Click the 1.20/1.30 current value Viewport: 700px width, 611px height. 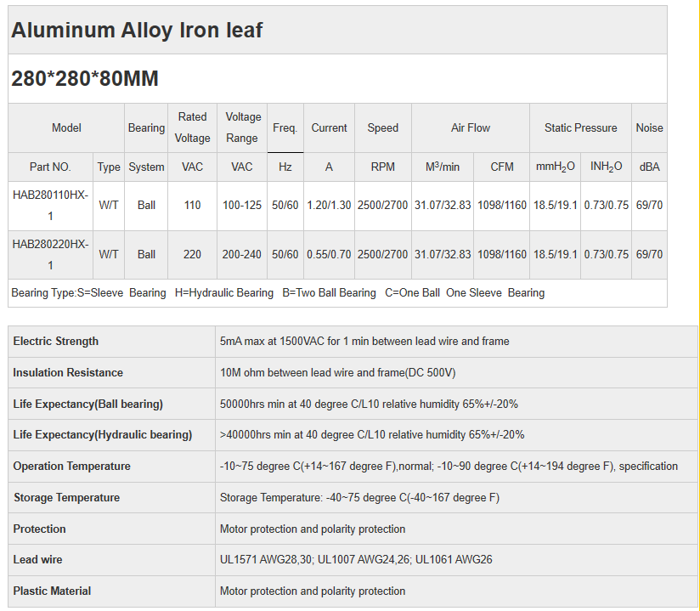pos(329,206)
